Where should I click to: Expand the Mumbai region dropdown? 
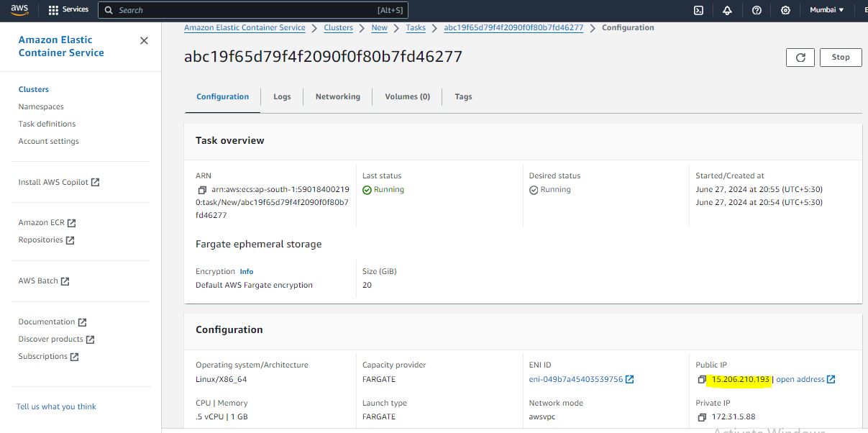(x=826, y=10)
